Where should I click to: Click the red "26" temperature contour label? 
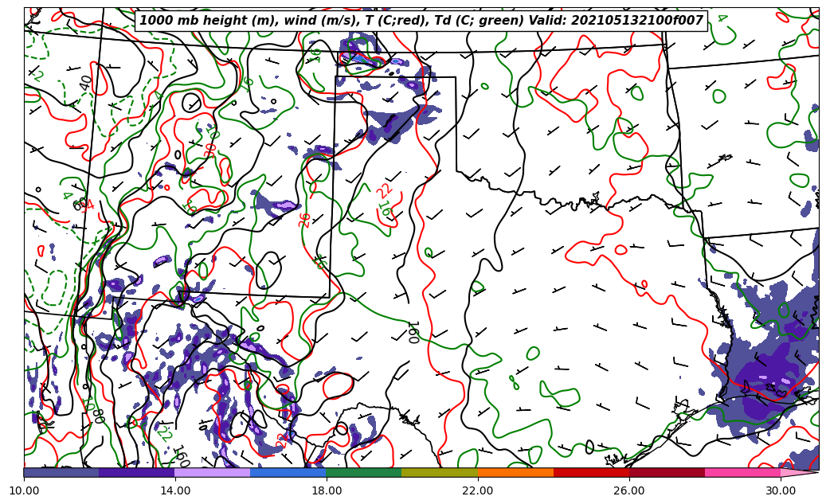pos(304,220)
